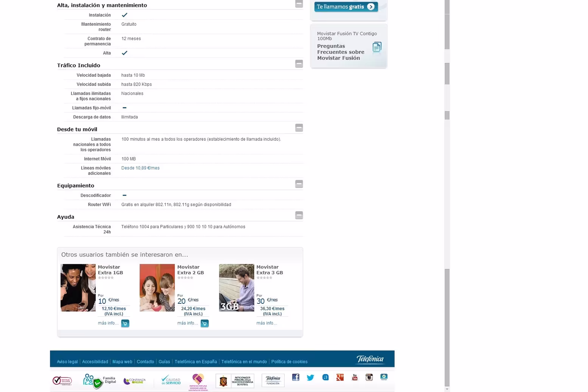588x392 pixels.
Task: Open Guías footer link
Action: (x=164, y=362)
